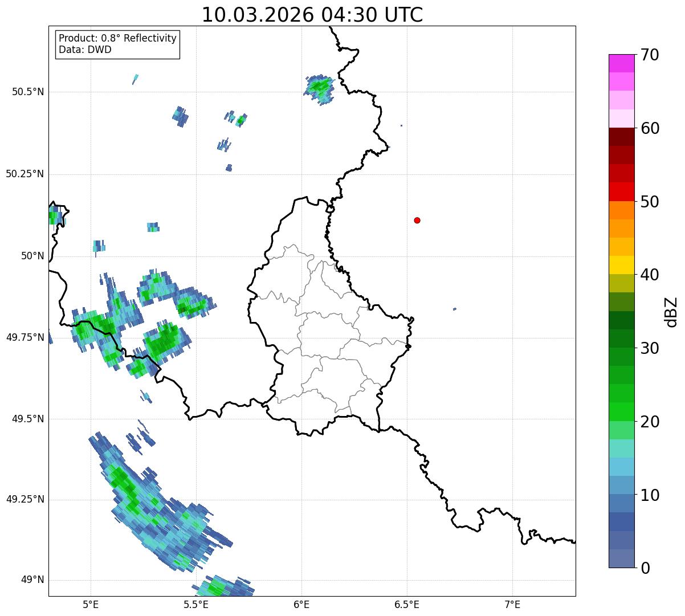This screenshot has width=685, height=616.
Task: Click the light blue colorbar segment above 10
Action: pos(621,467)
